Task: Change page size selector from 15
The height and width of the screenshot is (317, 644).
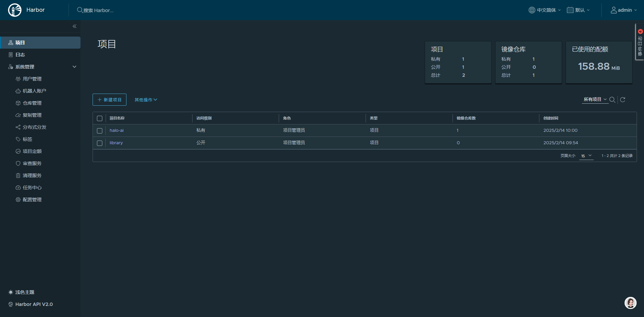Action: pos(586,156)
